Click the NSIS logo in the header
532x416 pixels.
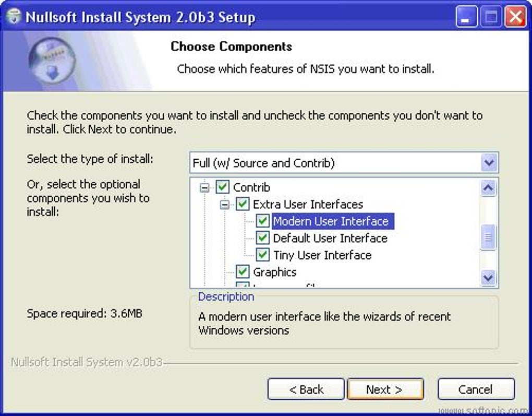click(52, 62)
